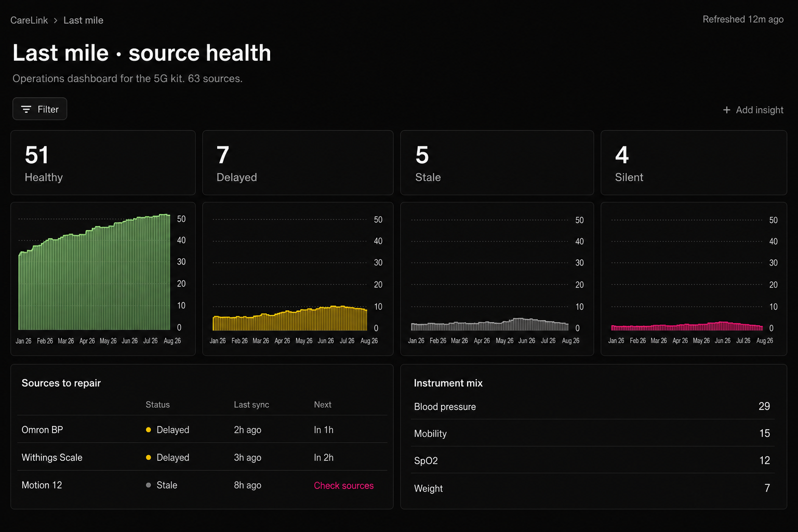
Task: Click the Instrument mix heading
Action: coord(448,383)
